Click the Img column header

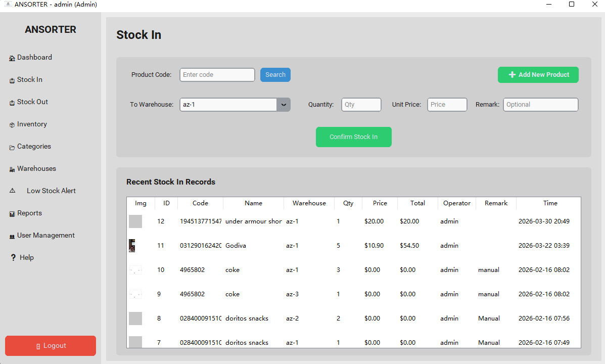pyautogui.click(x=141, y=203)
